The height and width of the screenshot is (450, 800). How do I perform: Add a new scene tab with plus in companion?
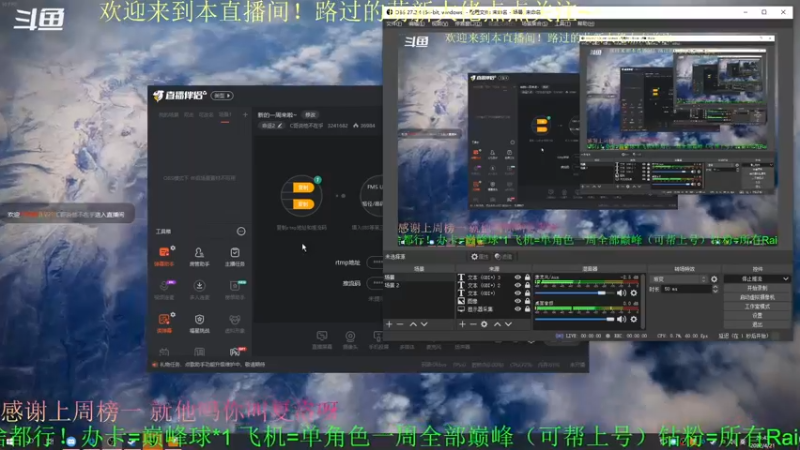click(x=245, y=115)
